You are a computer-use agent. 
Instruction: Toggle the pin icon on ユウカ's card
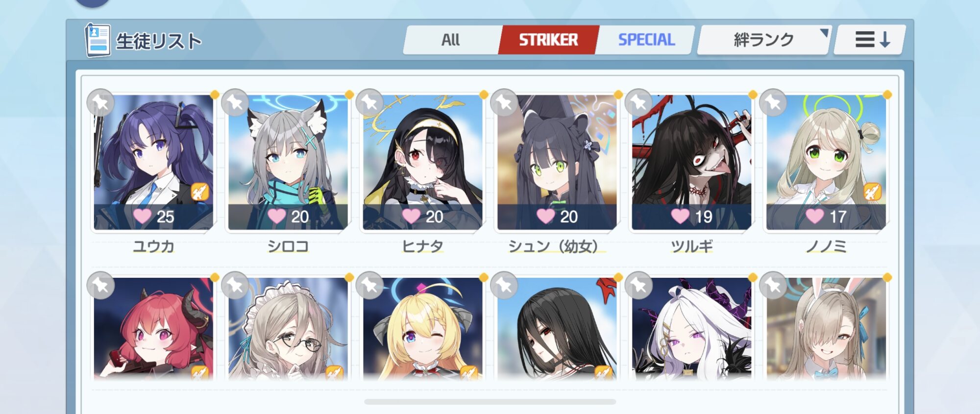100,102
